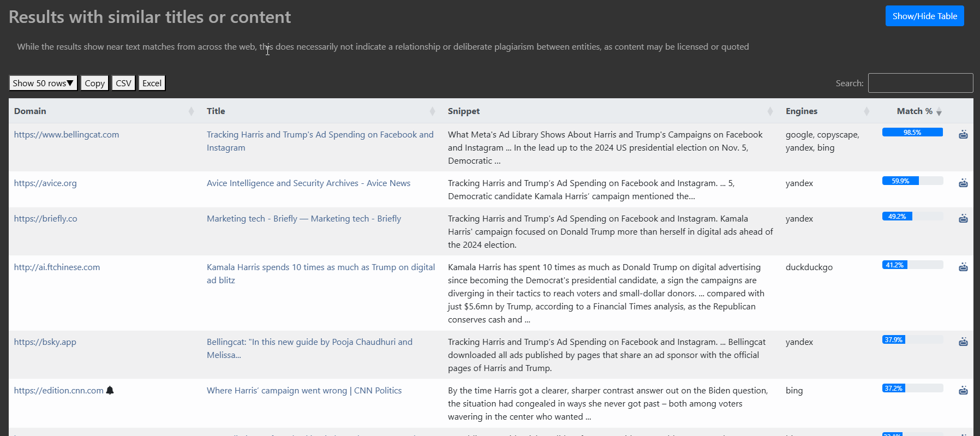Copy the table with Copy button
The width and height of the screenshot is (980, 436).
pos(94,83)
